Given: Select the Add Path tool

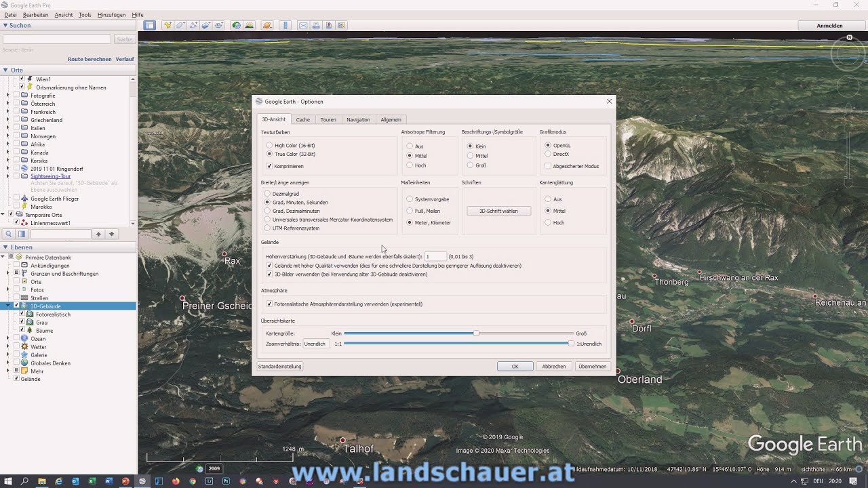Looking at the screenshot, I should [x=193, y=26].
